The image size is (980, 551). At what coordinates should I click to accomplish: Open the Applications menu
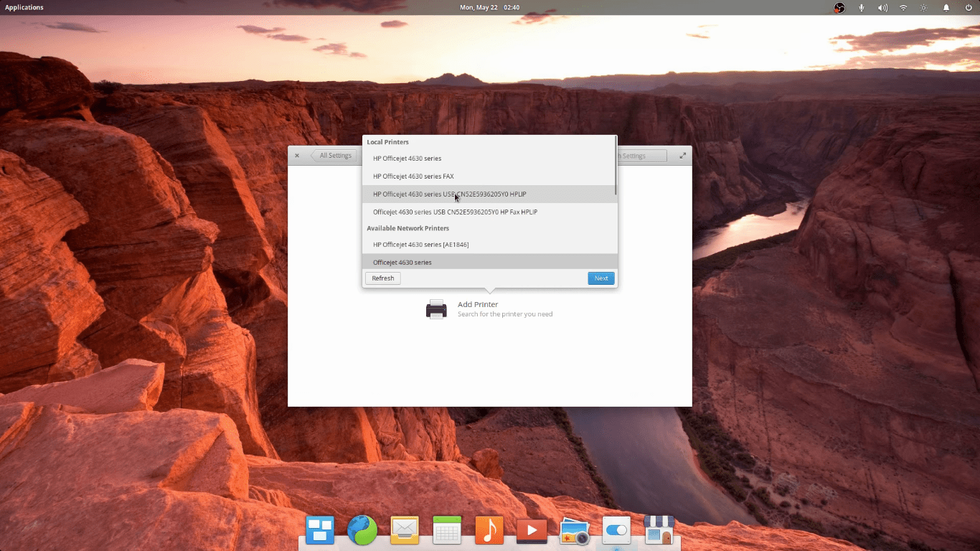coord(24,7)
